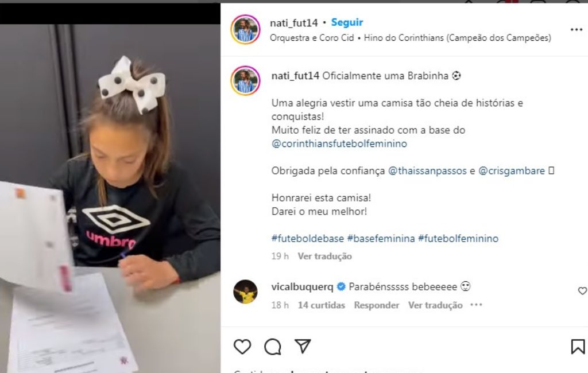Open nati_fut14 avatar beside caption
The height and width of the screenshot is (373, 588).
[x=246, y=80]
